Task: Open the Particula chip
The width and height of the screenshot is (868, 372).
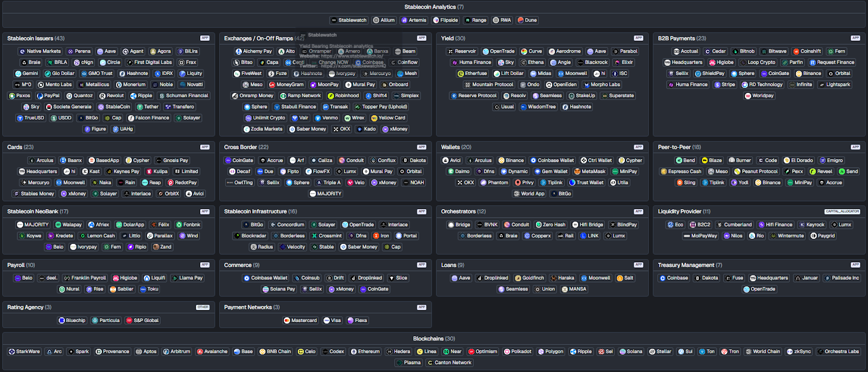Action: tap(106, 320)
